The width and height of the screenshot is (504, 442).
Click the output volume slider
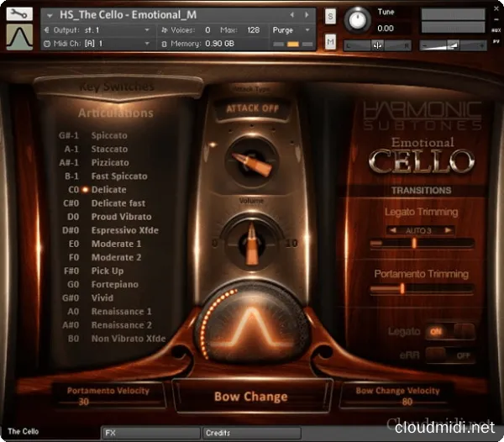tap(453, 45)
